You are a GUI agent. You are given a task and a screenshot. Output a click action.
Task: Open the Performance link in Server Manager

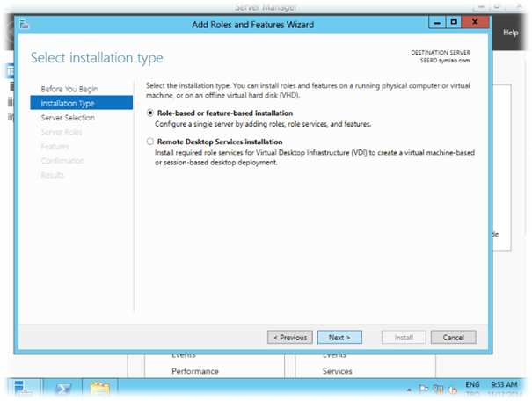(195, 371)
